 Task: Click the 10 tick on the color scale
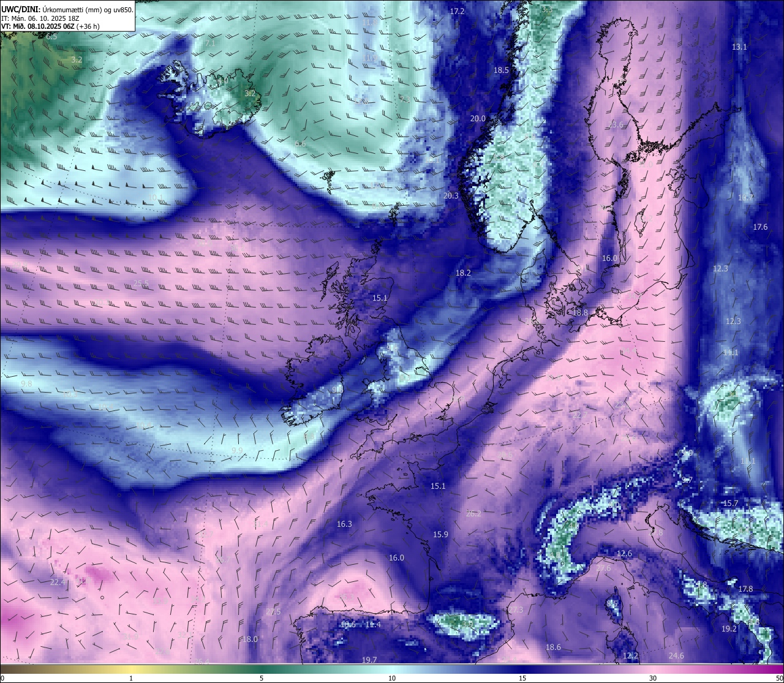click(x=392, y=678)
